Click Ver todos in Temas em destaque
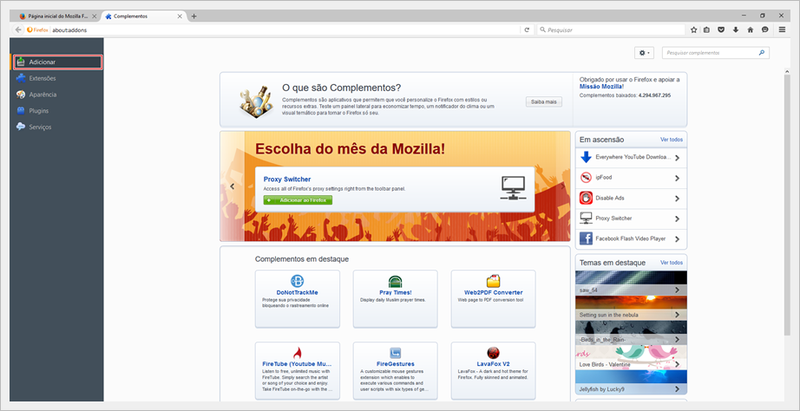800x411 pixels. pos(671,263)
